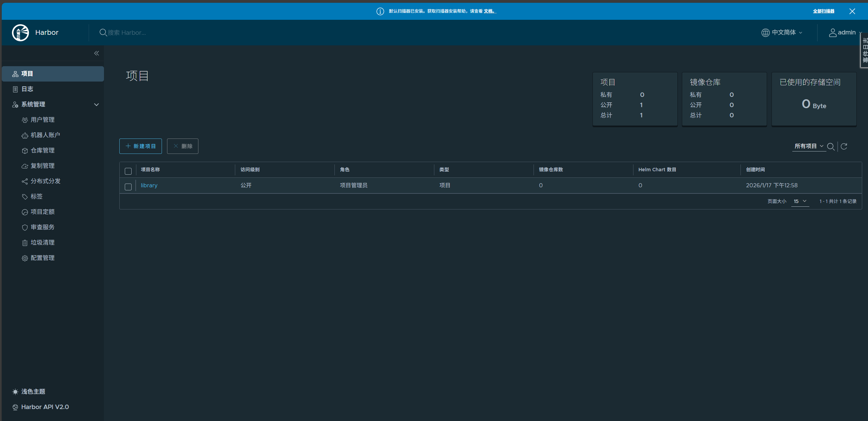Viewport: 868px width, 421px height.
Task: Open 配置管理 gear settings item
Action: tap(42, 258)
